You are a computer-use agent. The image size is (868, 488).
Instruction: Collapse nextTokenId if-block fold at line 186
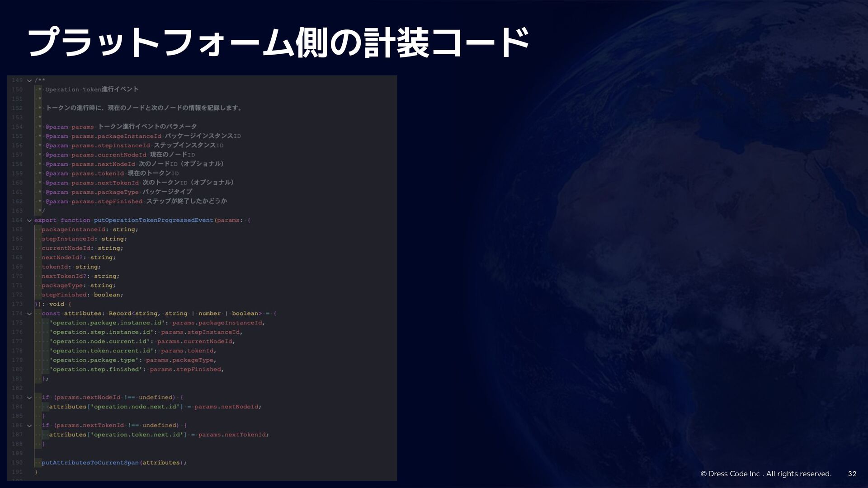tap(29, 426)
